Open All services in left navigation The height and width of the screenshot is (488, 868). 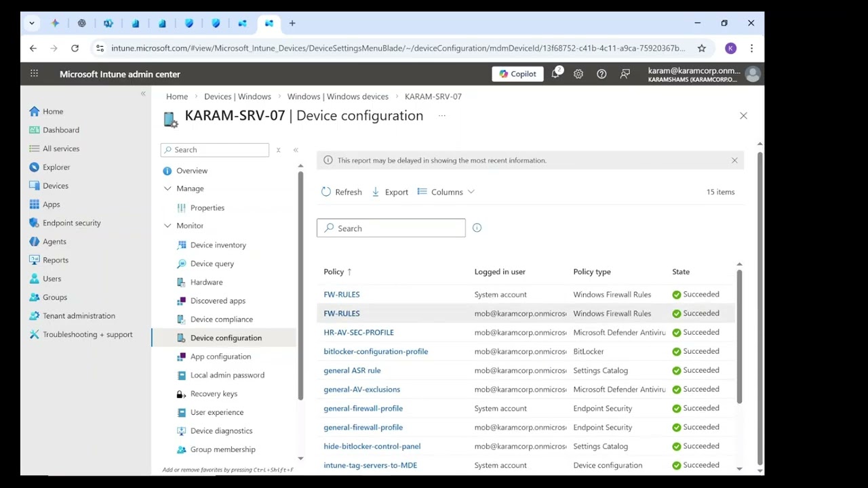pyautogui.click(x=61, y=148)
